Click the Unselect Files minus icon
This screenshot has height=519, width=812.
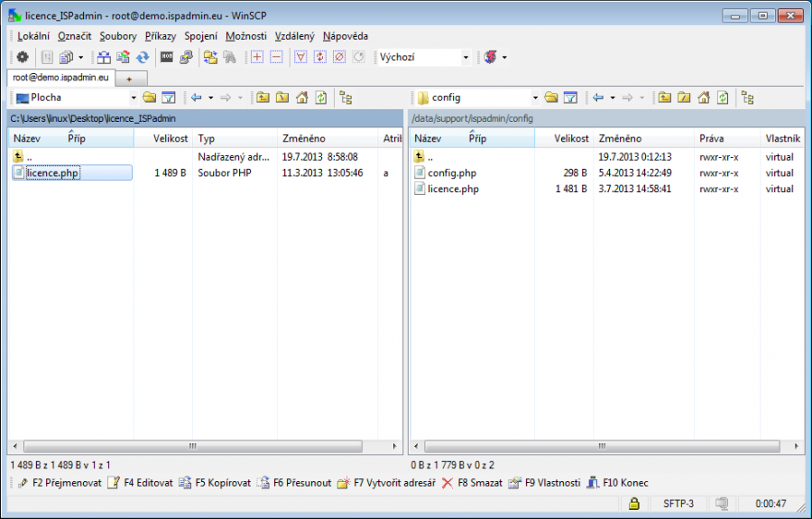(277, 57)
